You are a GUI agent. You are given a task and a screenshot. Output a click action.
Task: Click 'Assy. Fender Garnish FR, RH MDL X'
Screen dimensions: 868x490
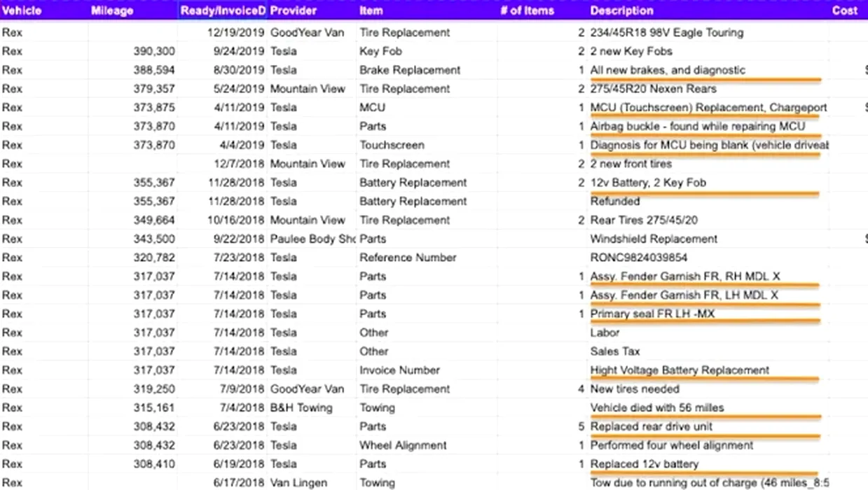[x=684, y=276]
